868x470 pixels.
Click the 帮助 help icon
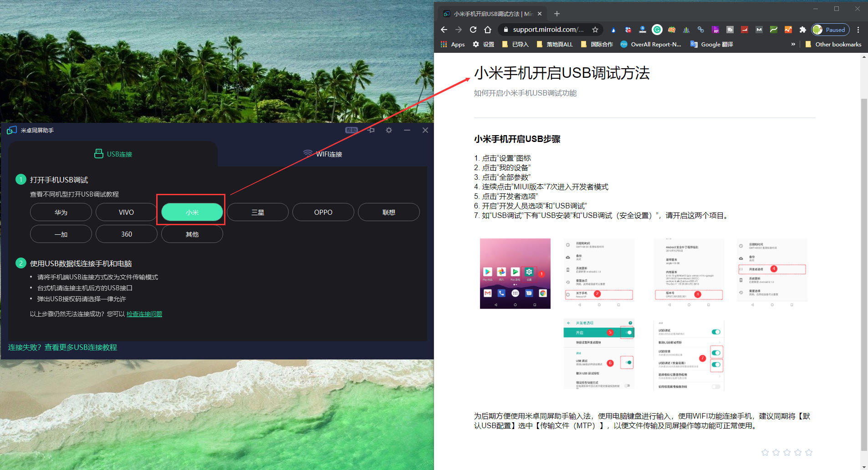click(351, 130)
